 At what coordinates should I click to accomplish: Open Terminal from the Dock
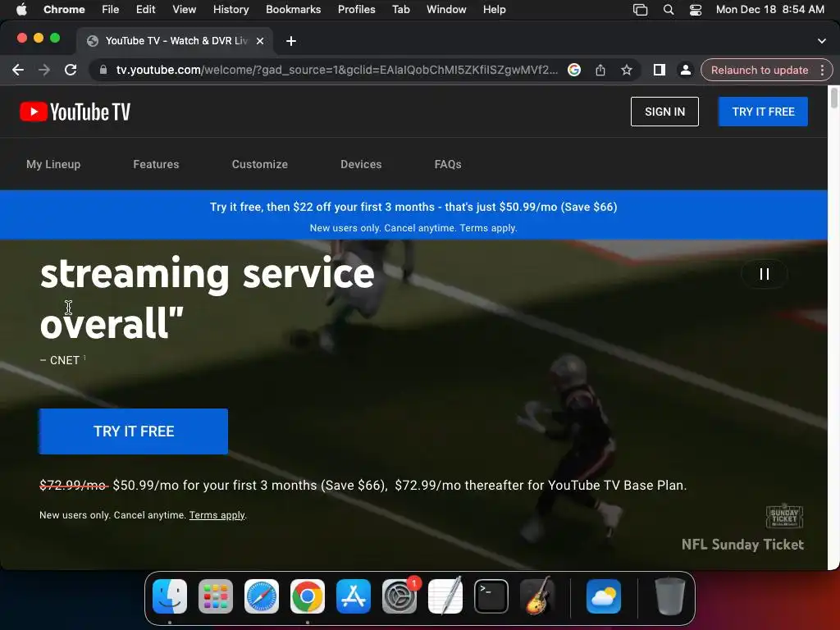[x=491, y=596]
